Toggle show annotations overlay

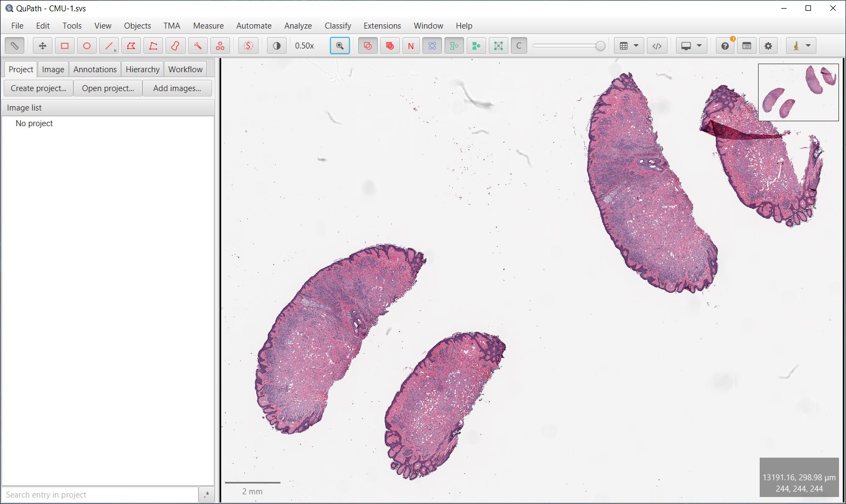click(x=368, y=46)
